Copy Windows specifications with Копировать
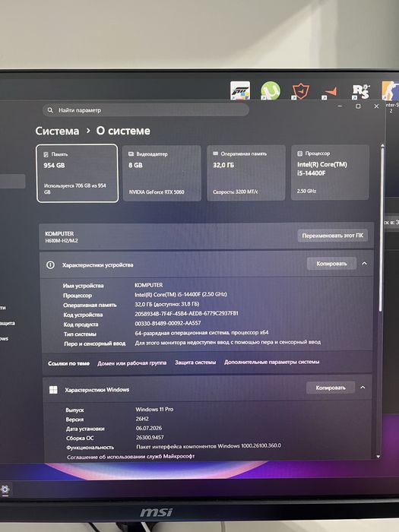The height and width of the screenshot is (532, 399). pyautogui.click(x=331, y=388)
